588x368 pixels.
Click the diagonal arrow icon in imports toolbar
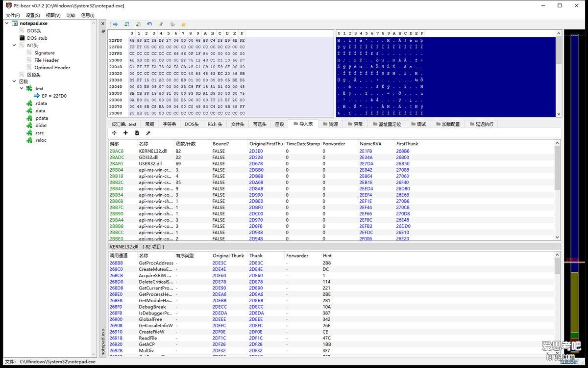(x=148, y=133)
